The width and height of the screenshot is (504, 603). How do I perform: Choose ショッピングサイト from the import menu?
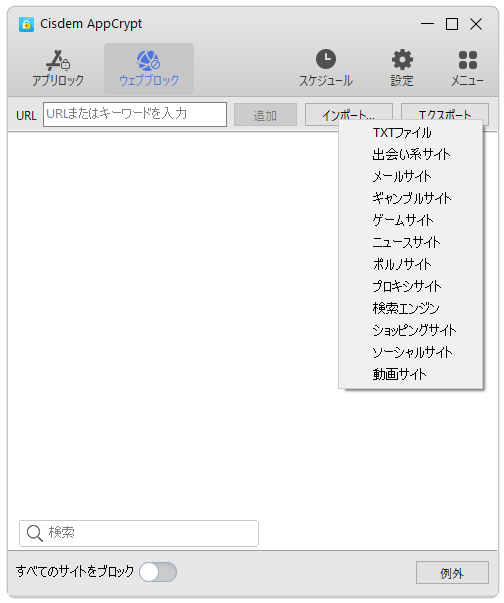tap(411, 330)
